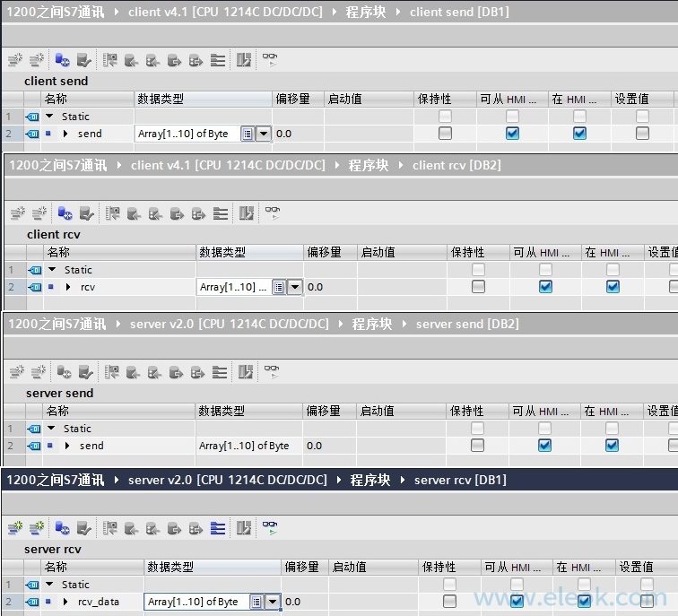Click the monitor all glasses icon in server send toolbar
The height and width of the screenshot is (616, 678).
270,371
